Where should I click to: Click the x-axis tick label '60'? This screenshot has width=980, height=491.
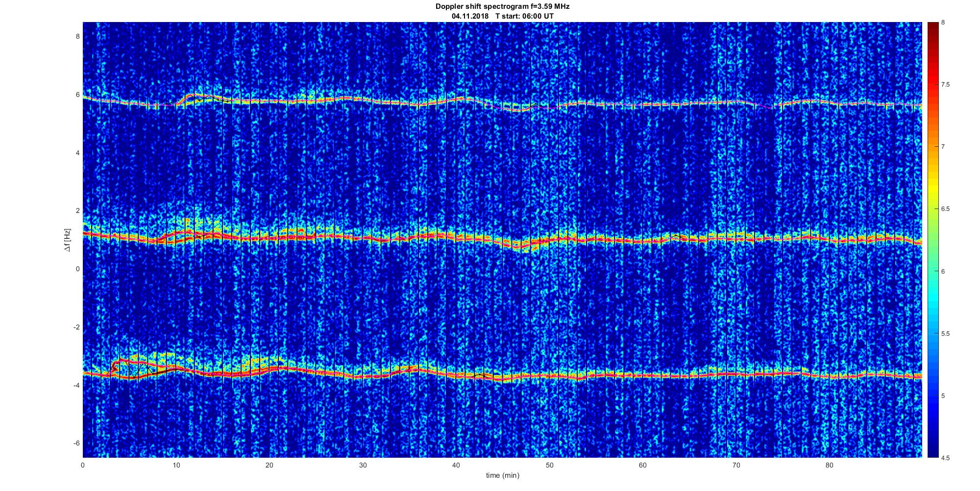[642, 465]
